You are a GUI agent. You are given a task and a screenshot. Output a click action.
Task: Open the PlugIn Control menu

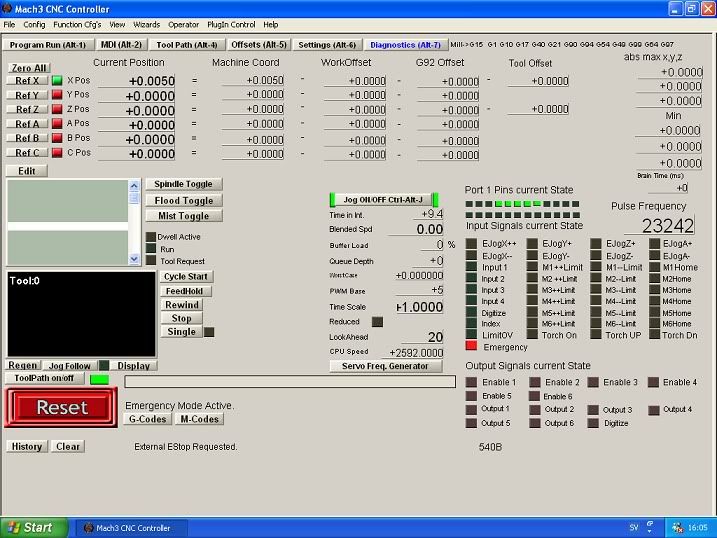tap(231, 25)
